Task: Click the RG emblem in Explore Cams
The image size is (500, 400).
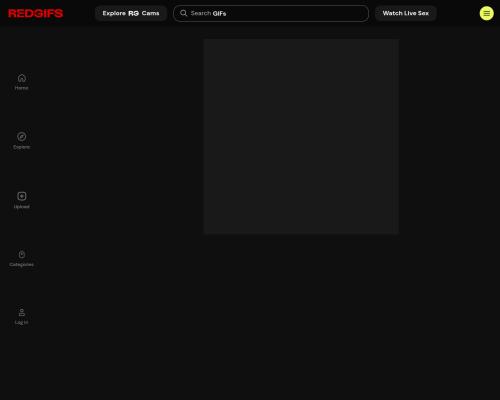Action: tap(133, 13)
